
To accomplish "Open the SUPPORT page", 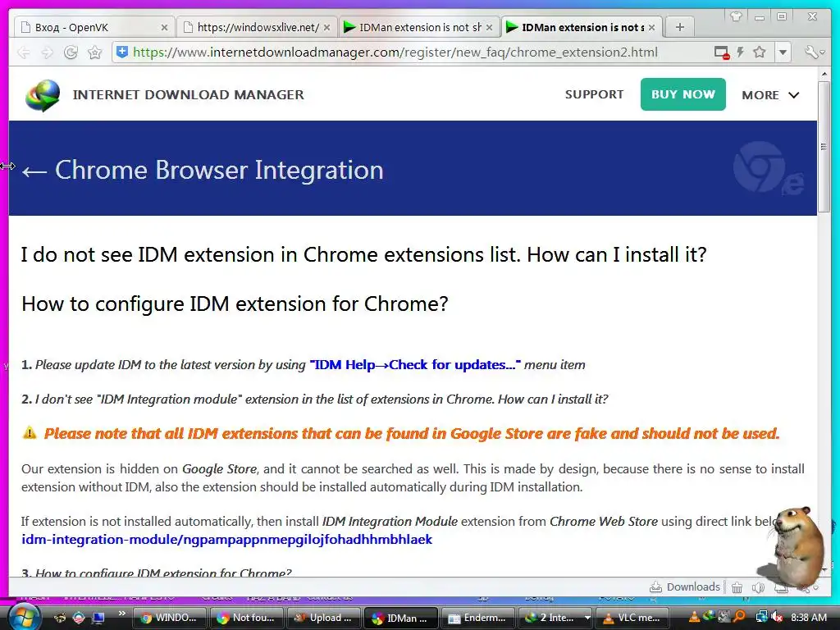I will [x=594, y=94].
